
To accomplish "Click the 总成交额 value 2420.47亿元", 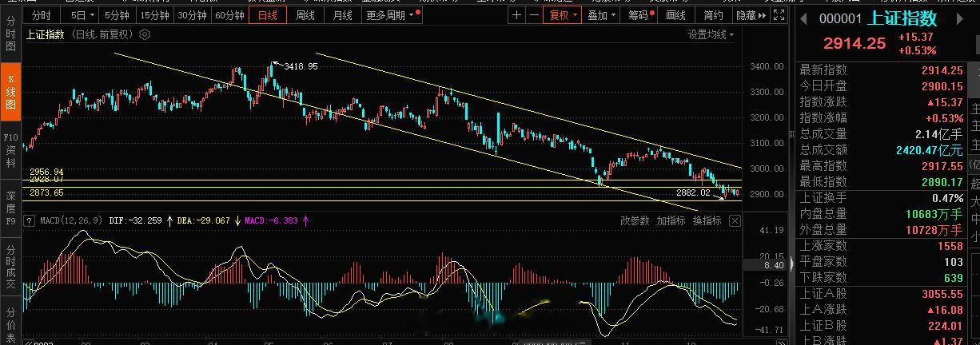I will click(x=929, y=149).
